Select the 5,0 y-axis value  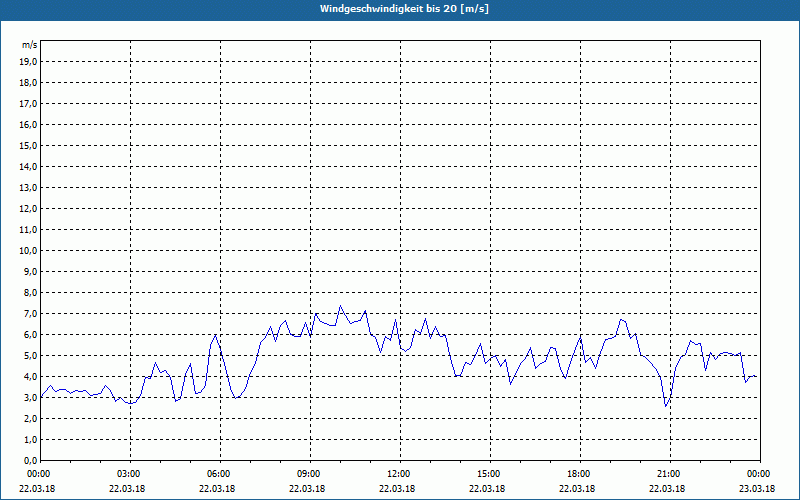pyautogui.click(x=30, y=356)
